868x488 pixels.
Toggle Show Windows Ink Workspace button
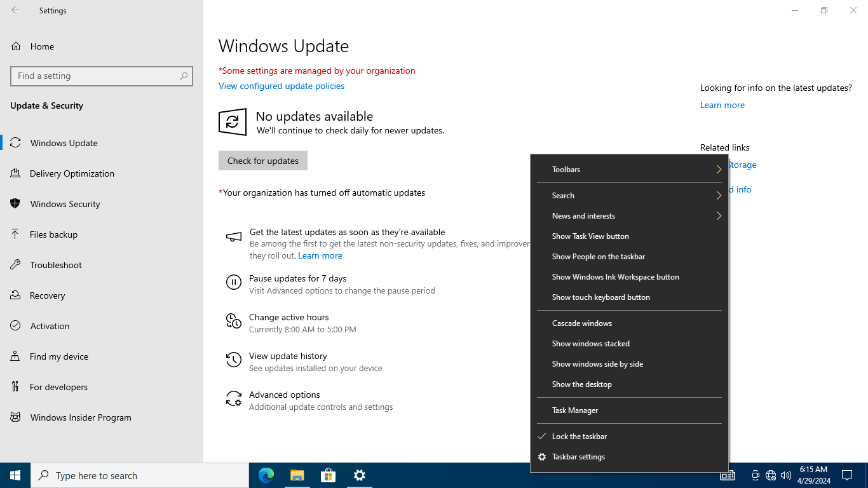tap(629, 277)
